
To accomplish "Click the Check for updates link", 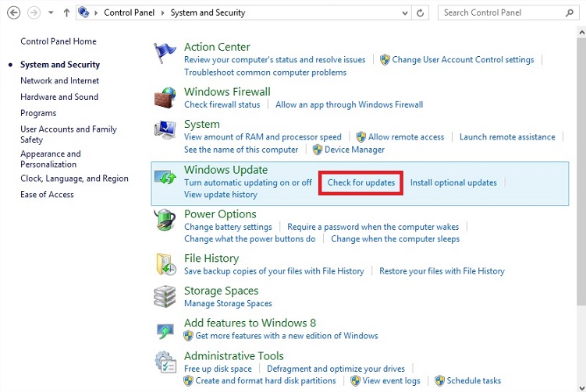I will [x=361, y=182].
